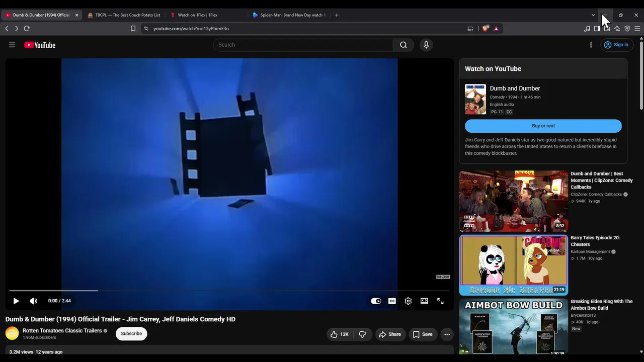Viewport: 644px width, 362px height.
Task: Toggle closed captions on the video
Action: tap(392, 301)
